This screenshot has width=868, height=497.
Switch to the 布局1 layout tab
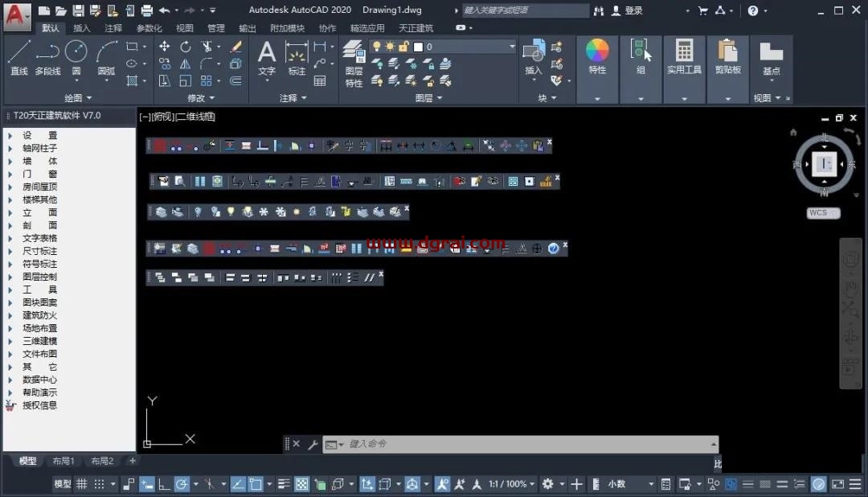click(x=63, y=461)
